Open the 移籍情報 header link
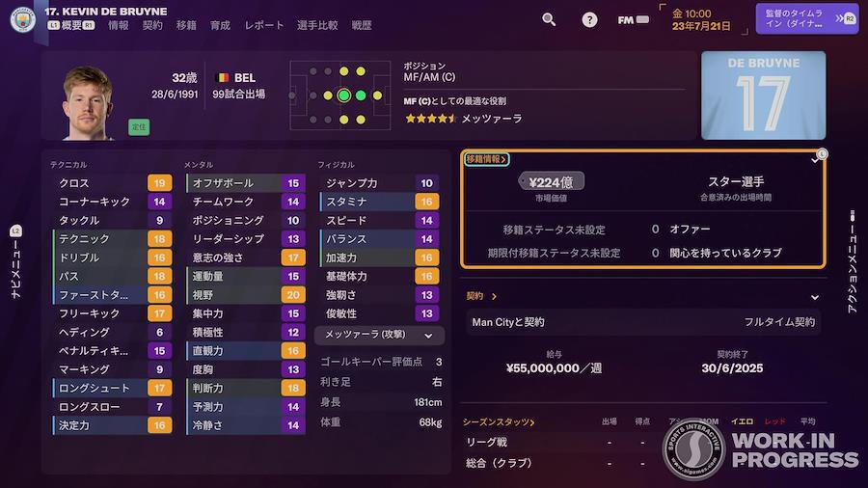 click(x=486, y=159)
